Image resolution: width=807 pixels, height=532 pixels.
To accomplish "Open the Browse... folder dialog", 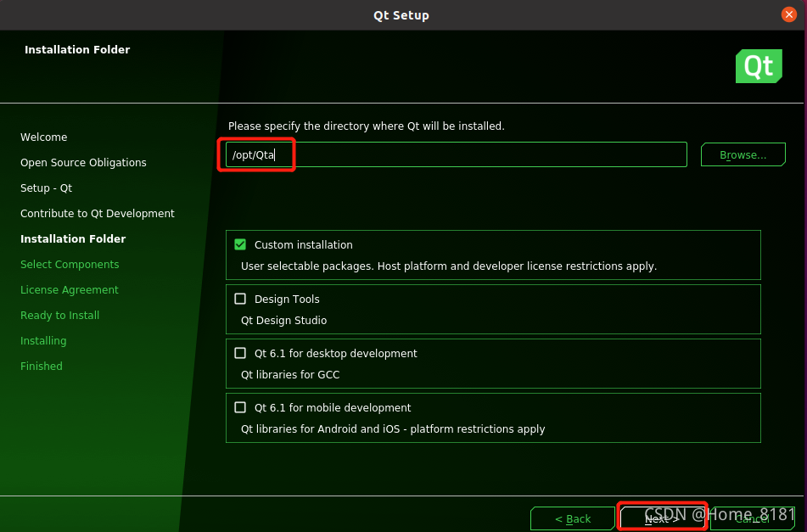I will pos(743,155).
